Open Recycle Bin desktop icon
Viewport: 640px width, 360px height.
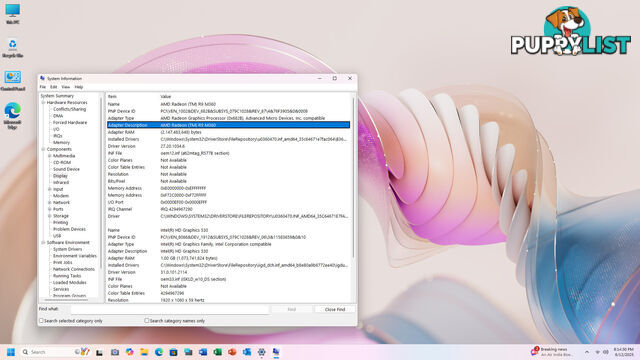13,47
